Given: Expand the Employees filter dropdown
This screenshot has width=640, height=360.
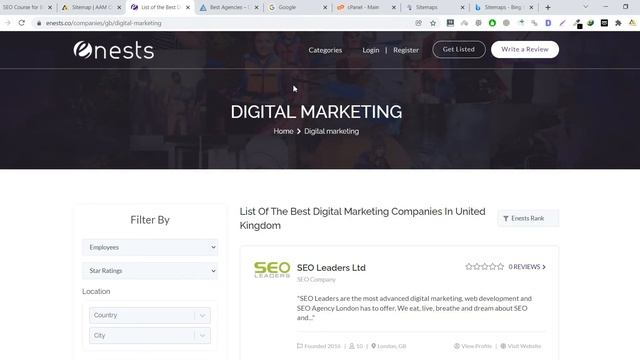Looking at the screenshot, I should 150,247.
